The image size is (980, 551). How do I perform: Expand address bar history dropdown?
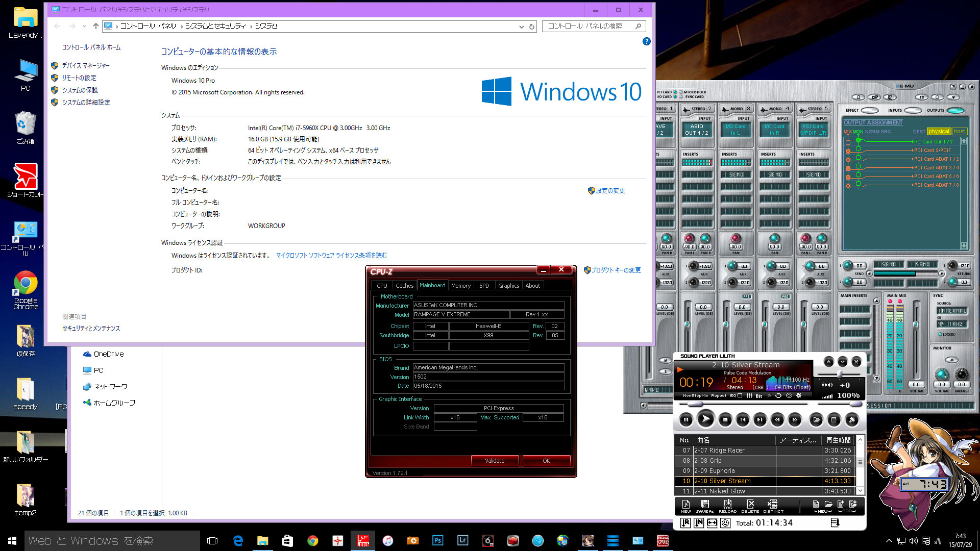coord(521,27)
